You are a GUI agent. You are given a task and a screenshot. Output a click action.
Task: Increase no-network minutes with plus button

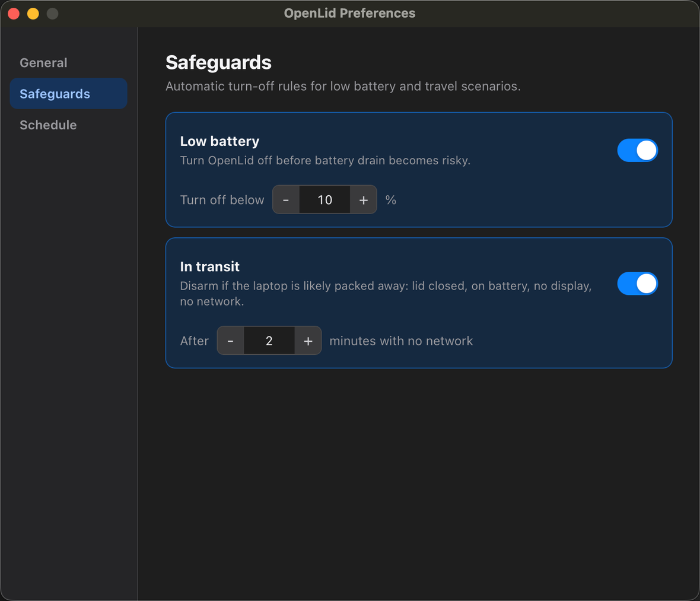tap(308, 341)
